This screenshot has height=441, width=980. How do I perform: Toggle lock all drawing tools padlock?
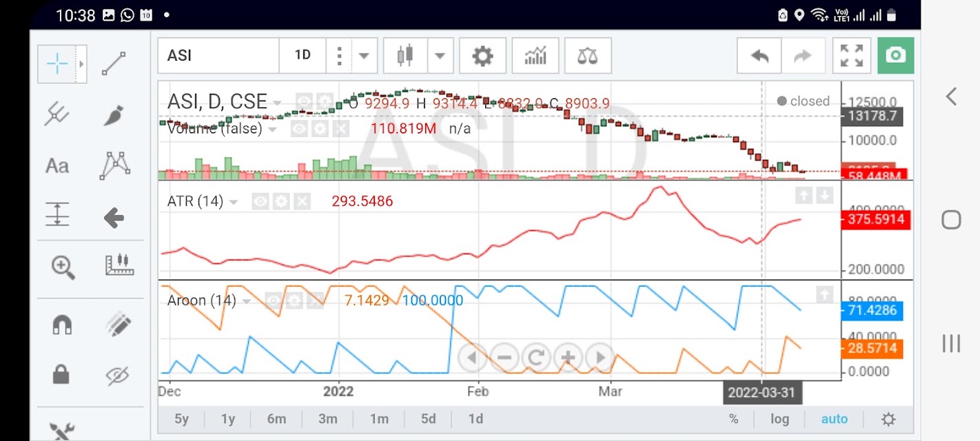coord(61,374)
